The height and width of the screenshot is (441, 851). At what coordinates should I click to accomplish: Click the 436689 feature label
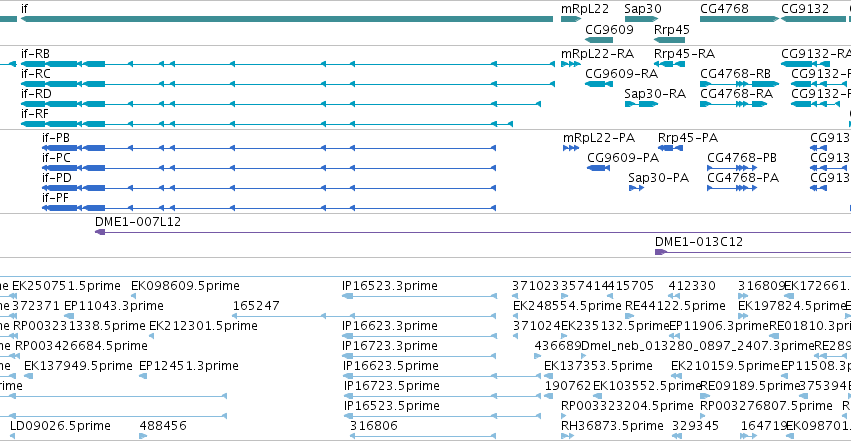[558, 346]
